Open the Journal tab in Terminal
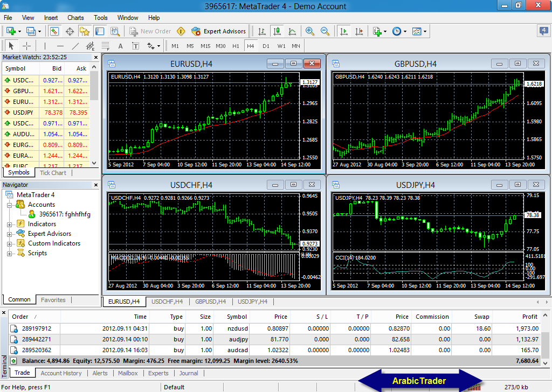The image size is (552, 392). 189,373
